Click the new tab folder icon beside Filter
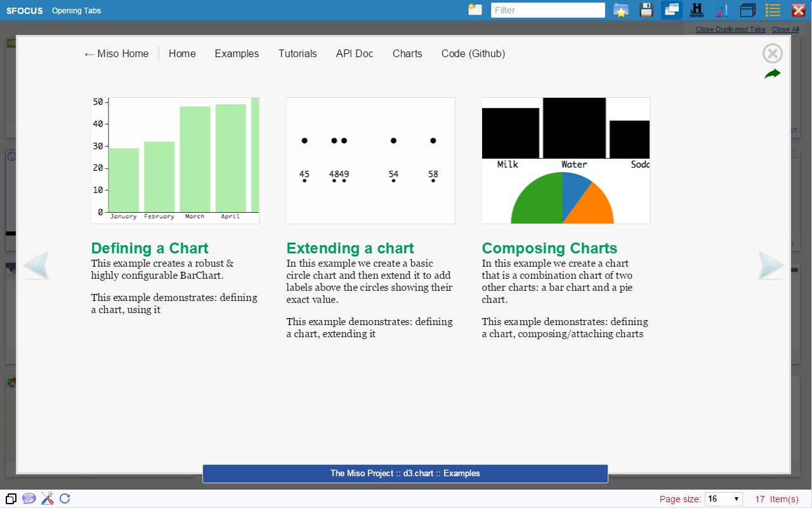Viewport: 812px width, 508px height. [475, 10]
